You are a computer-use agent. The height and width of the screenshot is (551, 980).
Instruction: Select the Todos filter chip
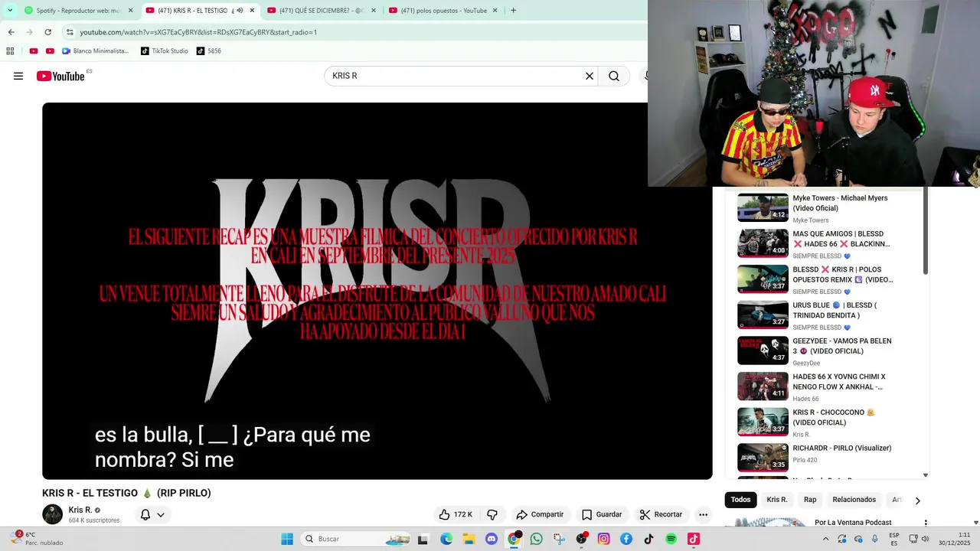pyautogui.click(x=740, y=500)
